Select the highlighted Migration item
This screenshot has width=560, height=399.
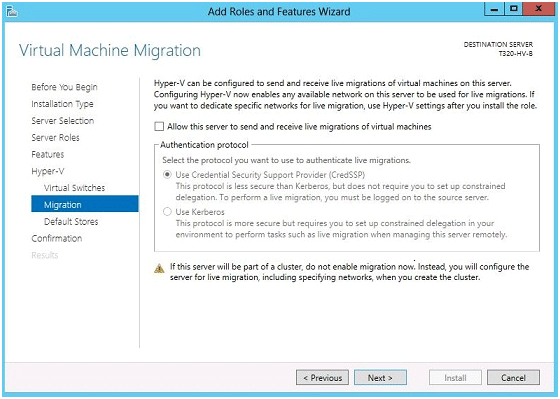85,204
